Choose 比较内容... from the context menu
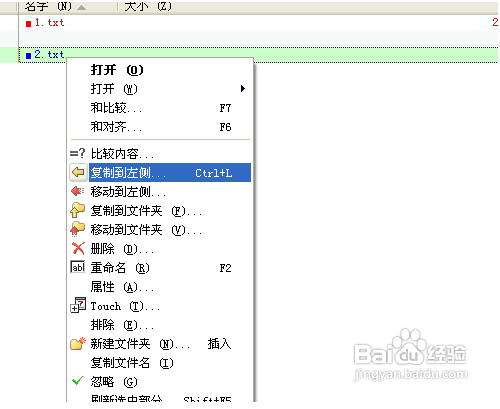 pyautogui.click(x=160, y=153)
